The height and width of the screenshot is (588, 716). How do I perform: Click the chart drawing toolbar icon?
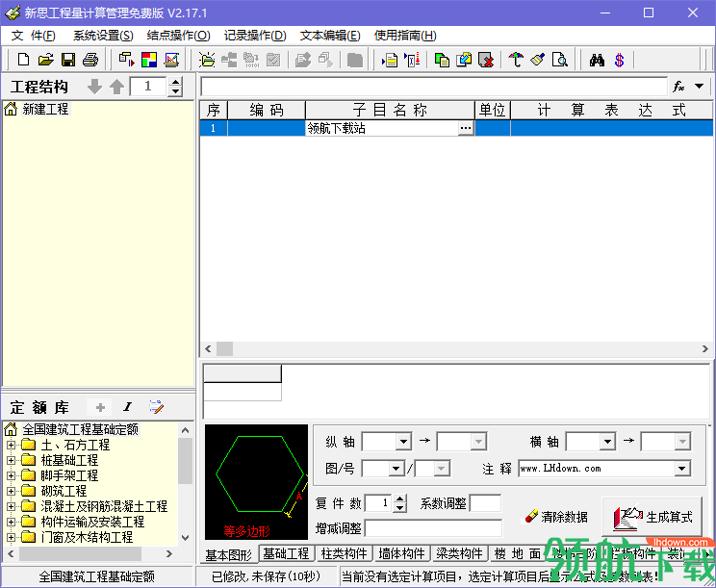(171, 60)
